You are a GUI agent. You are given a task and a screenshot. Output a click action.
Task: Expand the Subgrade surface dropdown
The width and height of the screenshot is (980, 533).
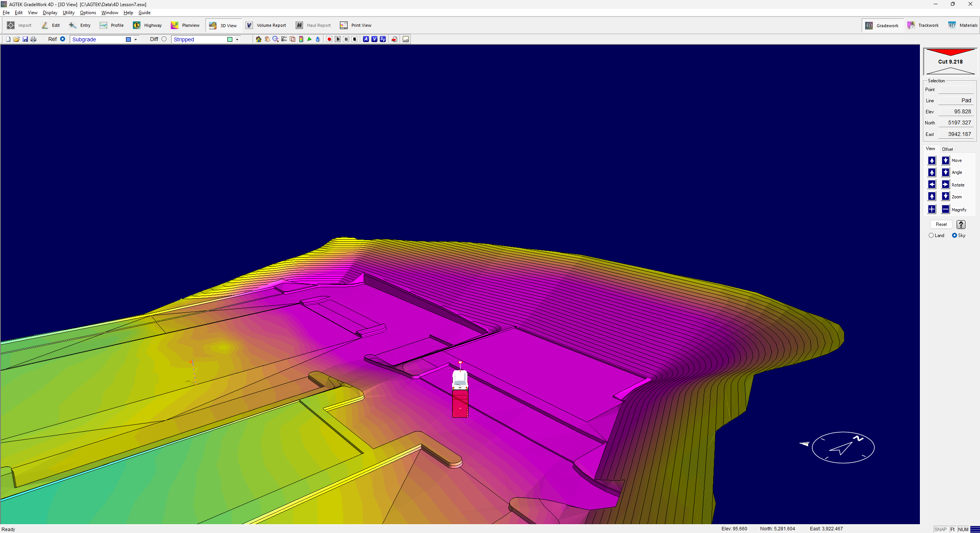[136, 39]
